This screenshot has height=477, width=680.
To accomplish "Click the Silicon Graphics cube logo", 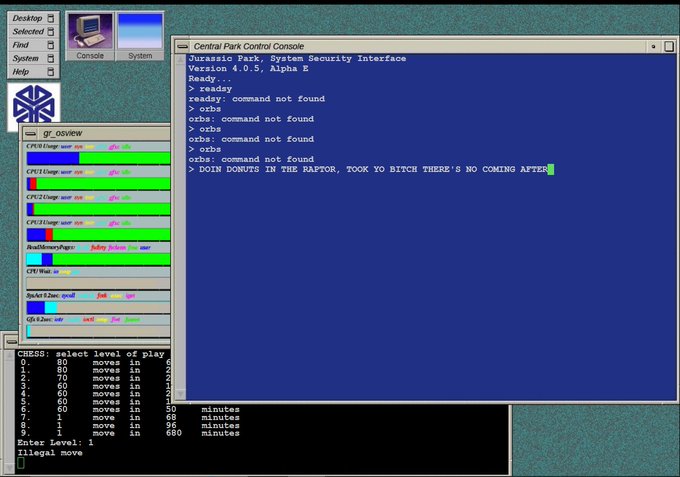I will click(34, 105).
